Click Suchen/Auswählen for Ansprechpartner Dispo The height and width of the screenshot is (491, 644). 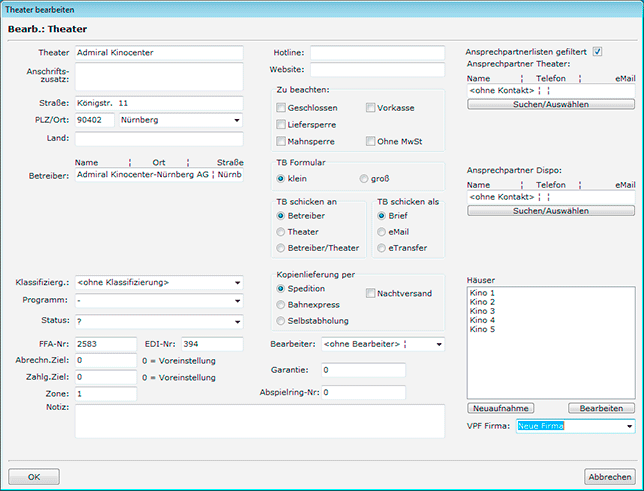[550, 211]
